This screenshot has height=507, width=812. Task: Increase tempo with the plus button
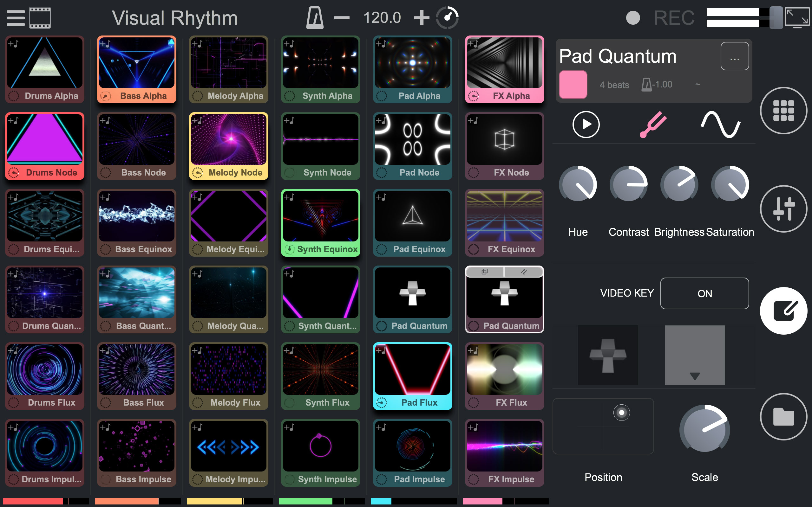click(422, 18)
